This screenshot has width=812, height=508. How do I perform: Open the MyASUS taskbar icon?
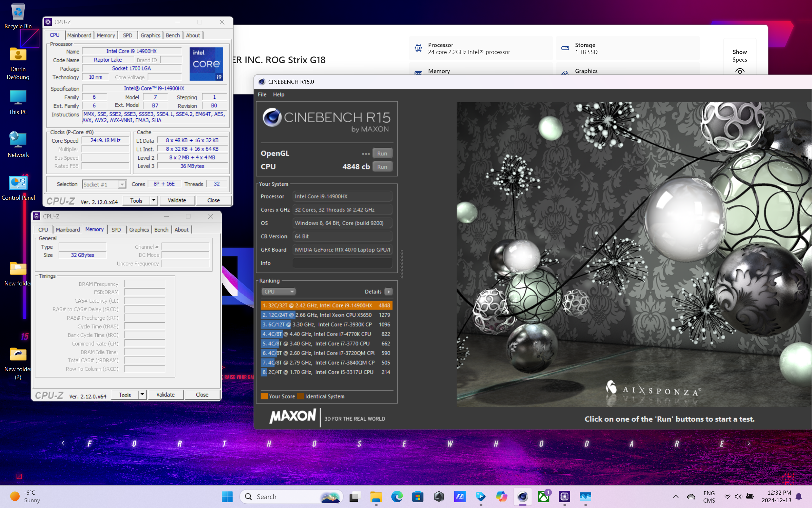coord(460,497)
